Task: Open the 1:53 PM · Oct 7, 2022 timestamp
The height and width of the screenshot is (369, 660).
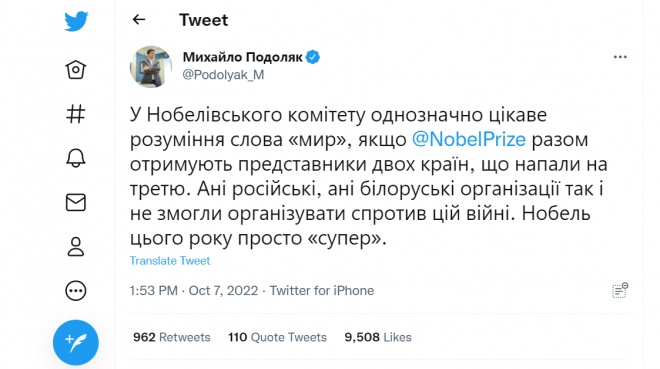Action: tap(194, 291)
